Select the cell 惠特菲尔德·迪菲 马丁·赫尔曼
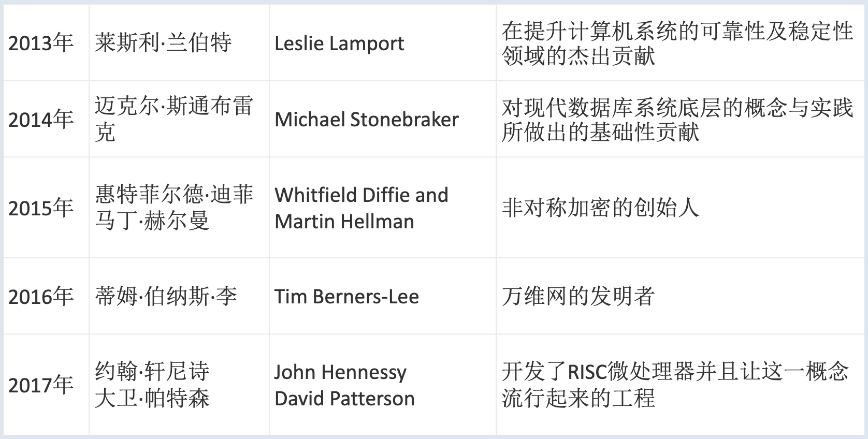The width and height of the screenshot is (868, 439). pos(179,208)
